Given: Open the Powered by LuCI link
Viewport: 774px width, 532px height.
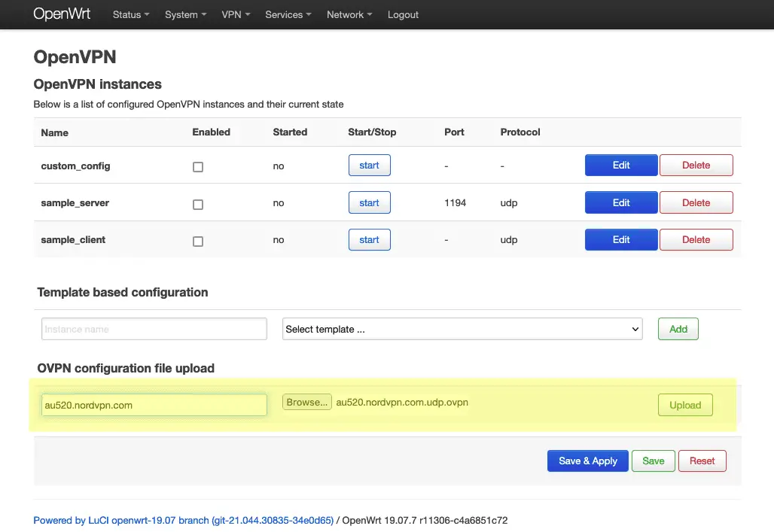Looking at the screenshot, I should pos(183,520).
